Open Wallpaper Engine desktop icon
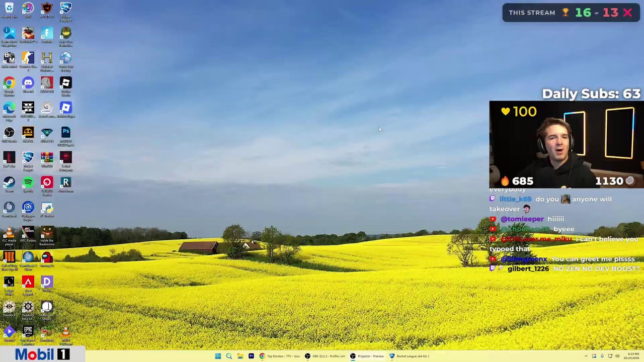 (x=28, y=210)
